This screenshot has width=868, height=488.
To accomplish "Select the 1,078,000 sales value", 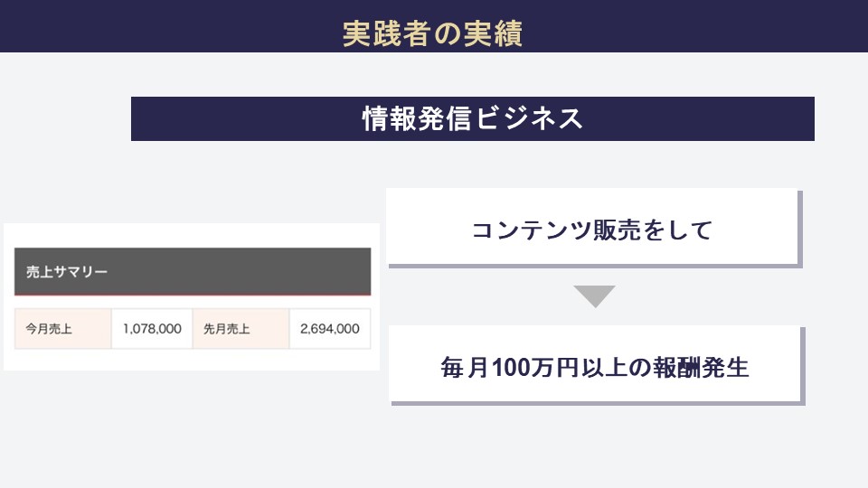I will click(x=152, y=329).
